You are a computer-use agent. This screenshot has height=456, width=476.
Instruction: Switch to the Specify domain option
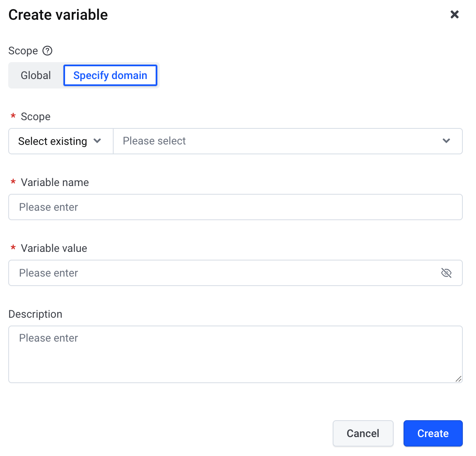click(110, 75)
